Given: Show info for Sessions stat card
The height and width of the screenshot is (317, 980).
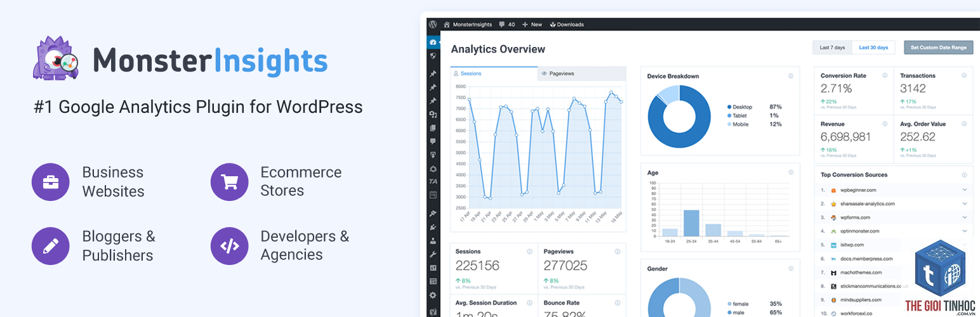Looking at the screenshot, I should pos(529,252).
